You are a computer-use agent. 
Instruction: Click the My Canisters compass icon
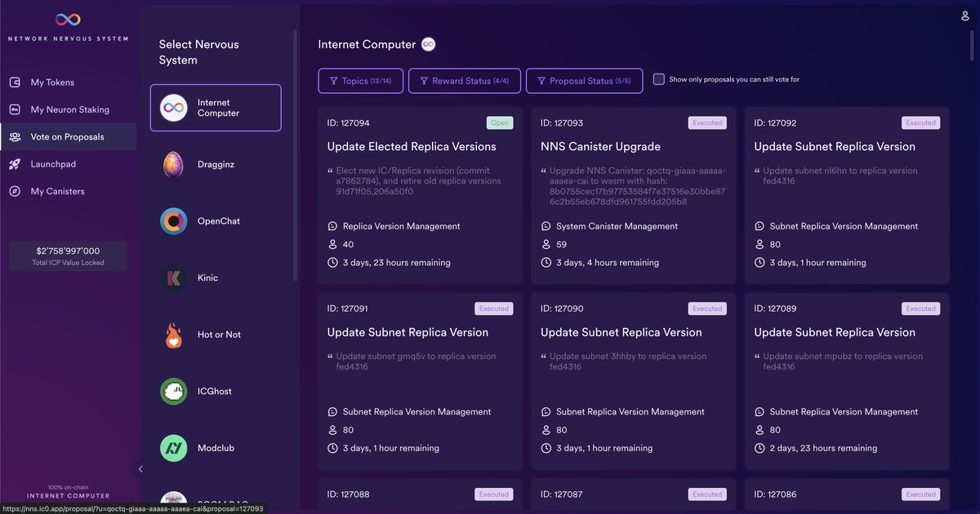coord(15,191)
